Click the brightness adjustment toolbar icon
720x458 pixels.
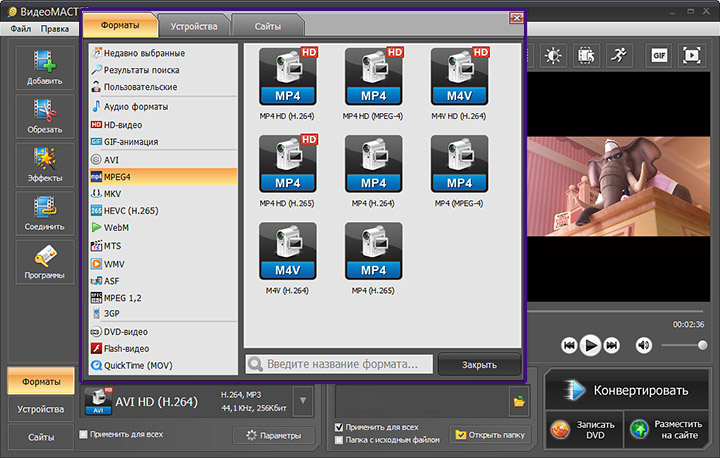553,56
